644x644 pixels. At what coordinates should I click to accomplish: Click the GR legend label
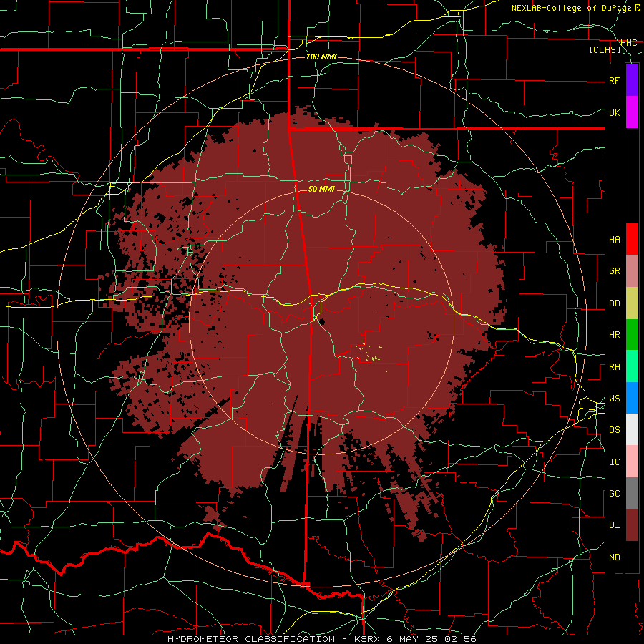(614, 271)
